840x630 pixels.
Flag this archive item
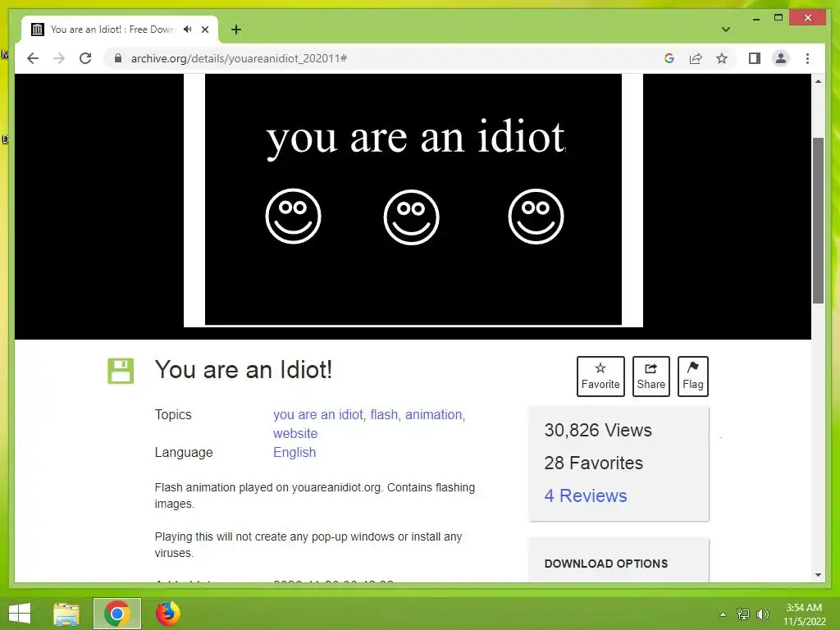point(692,376)
